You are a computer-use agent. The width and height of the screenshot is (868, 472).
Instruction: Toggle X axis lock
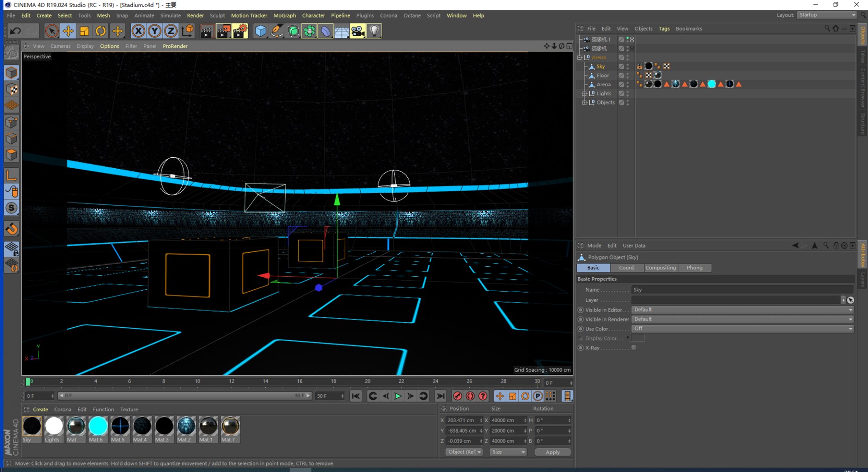138,31
